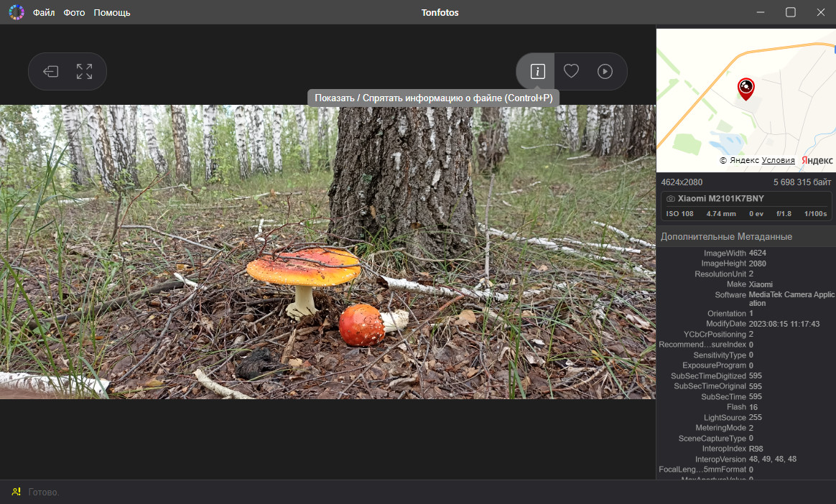Click the mushroom photo in the viewer
Image resolution: width=836 pixels, height=504 pixels.
click(x=328, y=251)
